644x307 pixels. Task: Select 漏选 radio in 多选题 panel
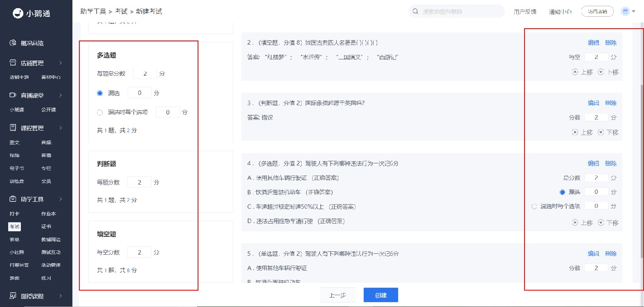point(100,93)
